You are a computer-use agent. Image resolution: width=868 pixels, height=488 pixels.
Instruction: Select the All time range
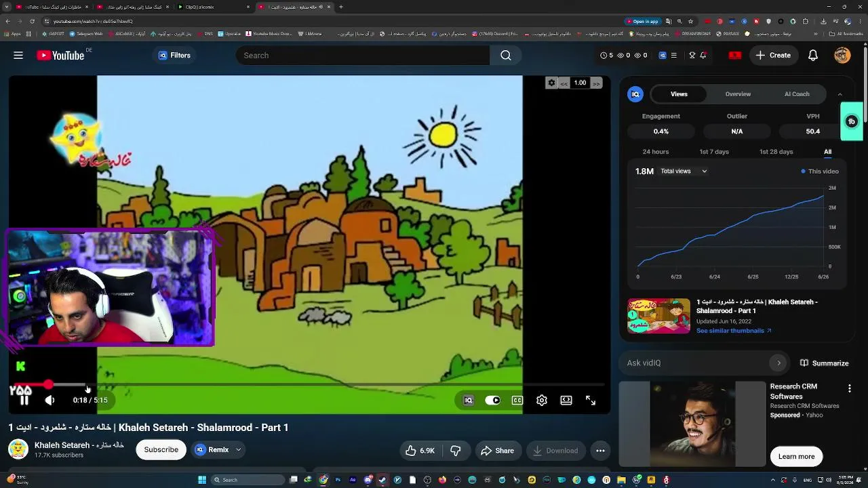[827, 152]
